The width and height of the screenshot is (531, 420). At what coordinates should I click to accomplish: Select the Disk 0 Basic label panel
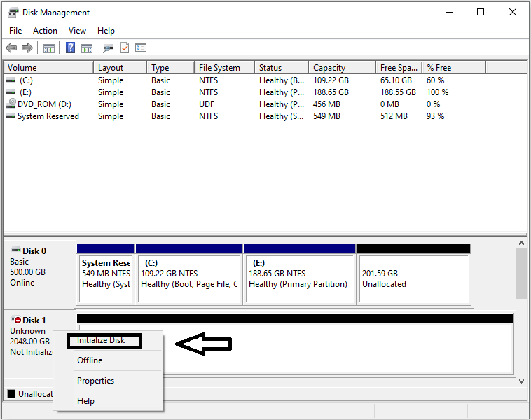39,274
